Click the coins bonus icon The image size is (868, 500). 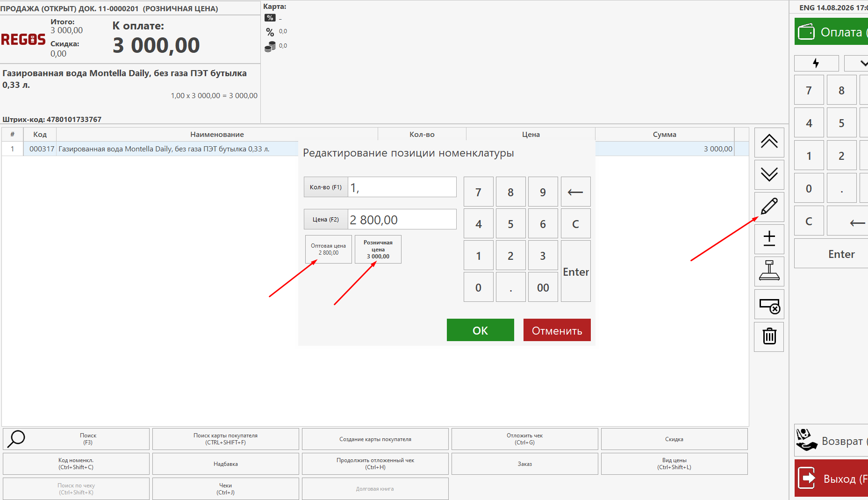[270, 46]
